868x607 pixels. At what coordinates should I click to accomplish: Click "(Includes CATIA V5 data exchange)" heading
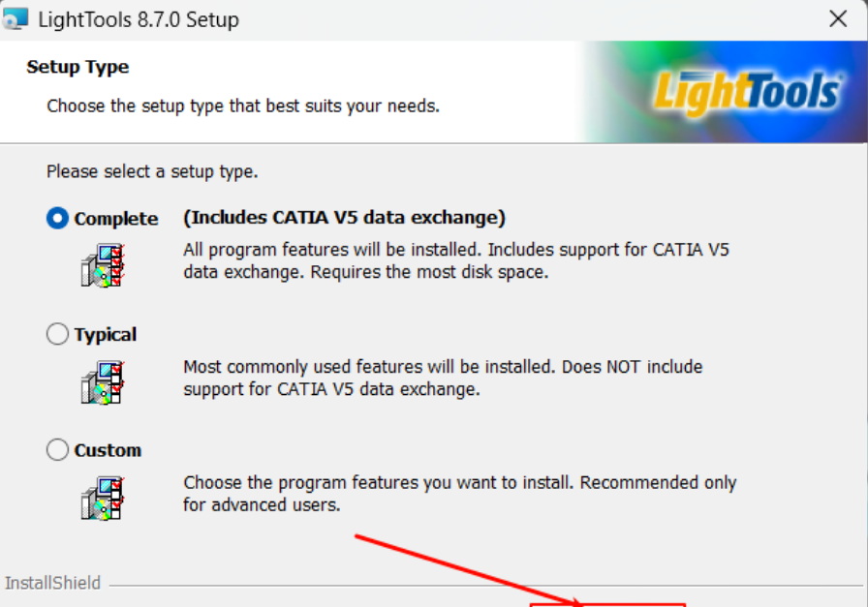[x=344, y=217]
